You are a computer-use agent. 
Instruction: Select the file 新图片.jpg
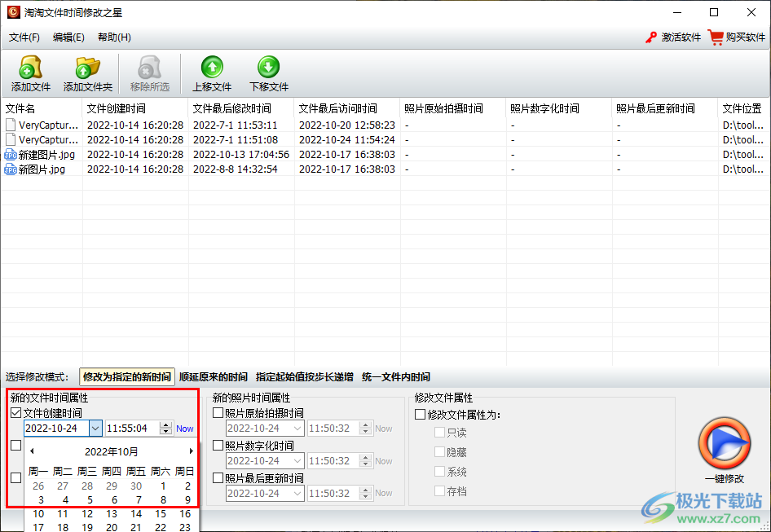point(42,169)
